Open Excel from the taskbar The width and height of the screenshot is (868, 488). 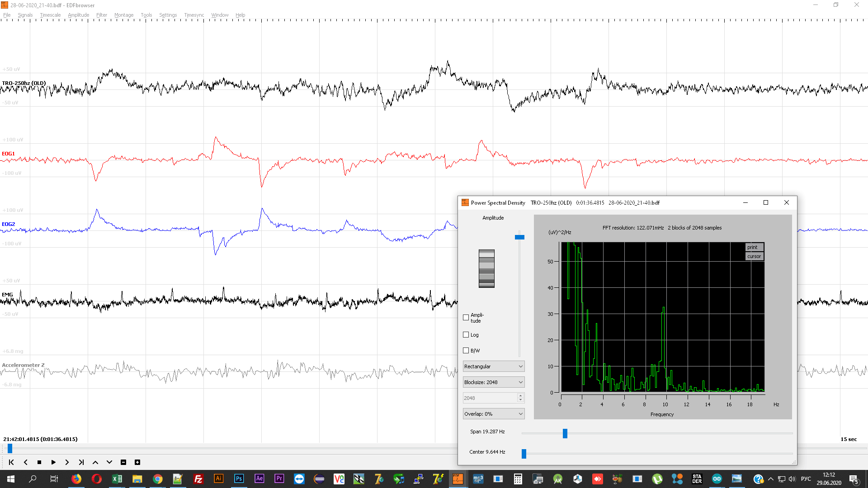click(x=117, y=479)
